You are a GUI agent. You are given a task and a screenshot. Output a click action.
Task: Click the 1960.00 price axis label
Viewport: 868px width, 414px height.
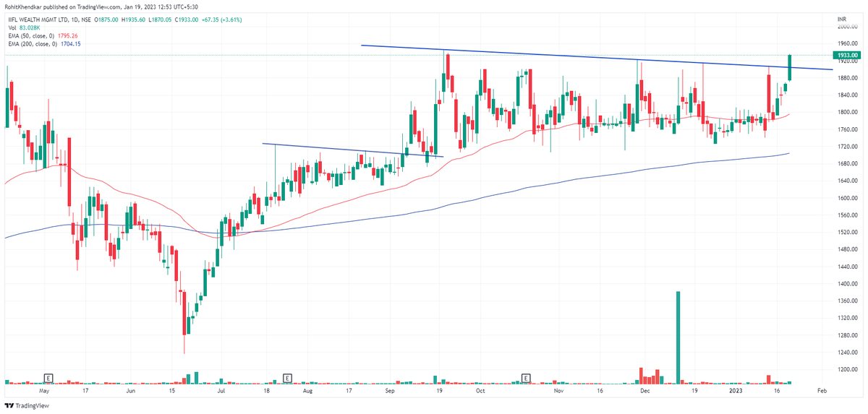[x=847, y=43]
